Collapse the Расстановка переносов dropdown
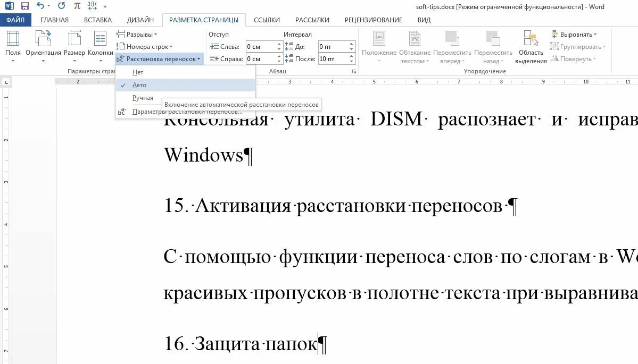 (x=158, y=59)
